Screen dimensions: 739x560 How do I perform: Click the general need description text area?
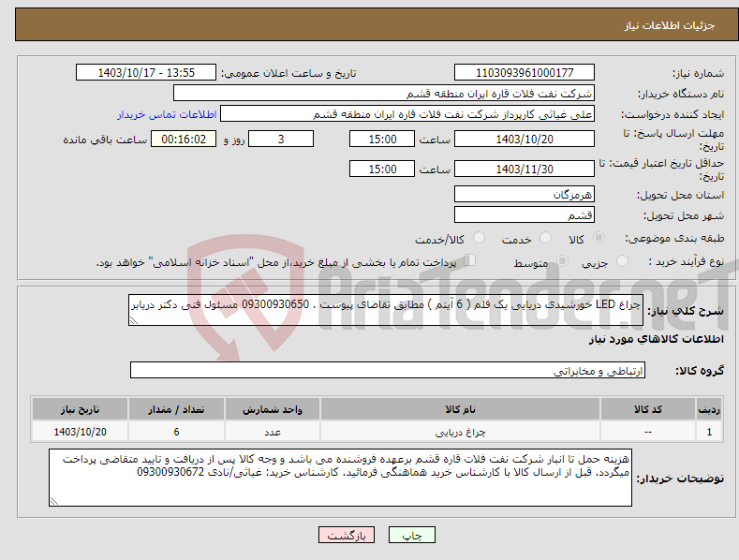coord(386,310)
